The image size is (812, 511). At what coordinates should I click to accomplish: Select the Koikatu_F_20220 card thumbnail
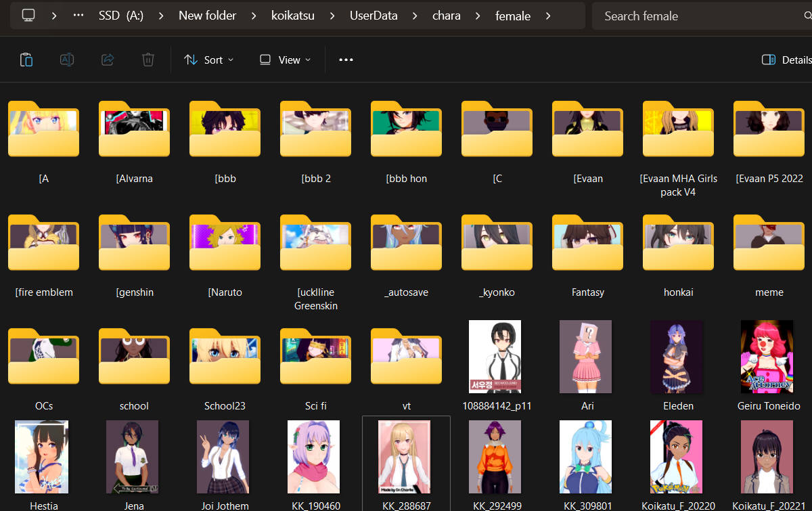(x=677, y=457)
